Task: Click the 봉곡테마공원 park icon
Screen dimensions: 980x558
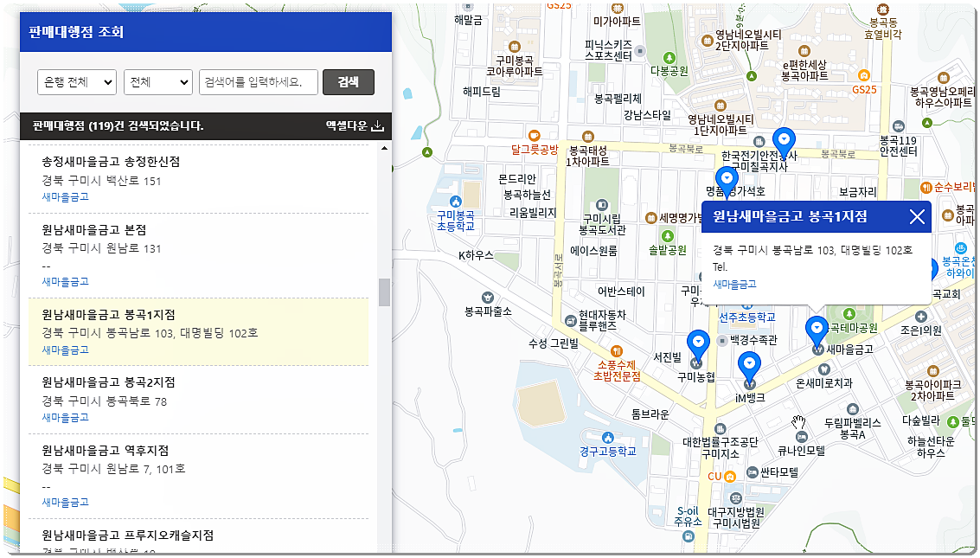Action: coord(849,314)
